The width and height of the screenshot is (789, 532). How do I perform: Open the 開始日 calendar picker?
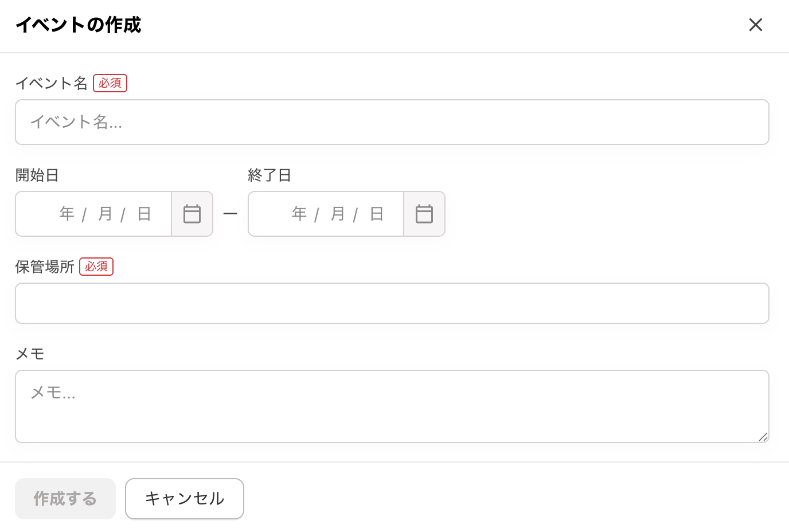coord(192,214)
